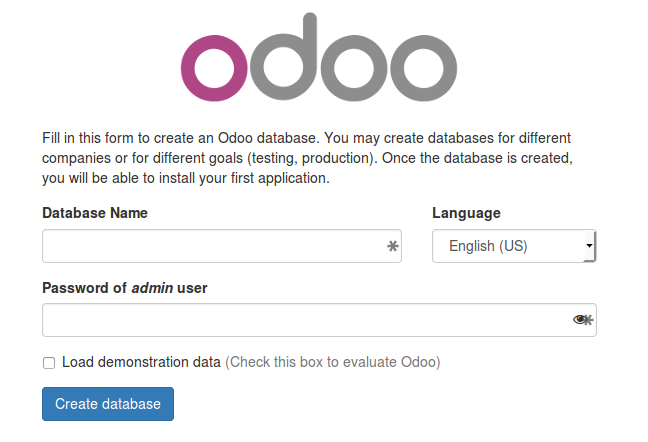The width and height of the screenshot is (648, 442).
Task: Click the "Check this box to evaluate Odoo" hint
Action: [x=332, y=362]
